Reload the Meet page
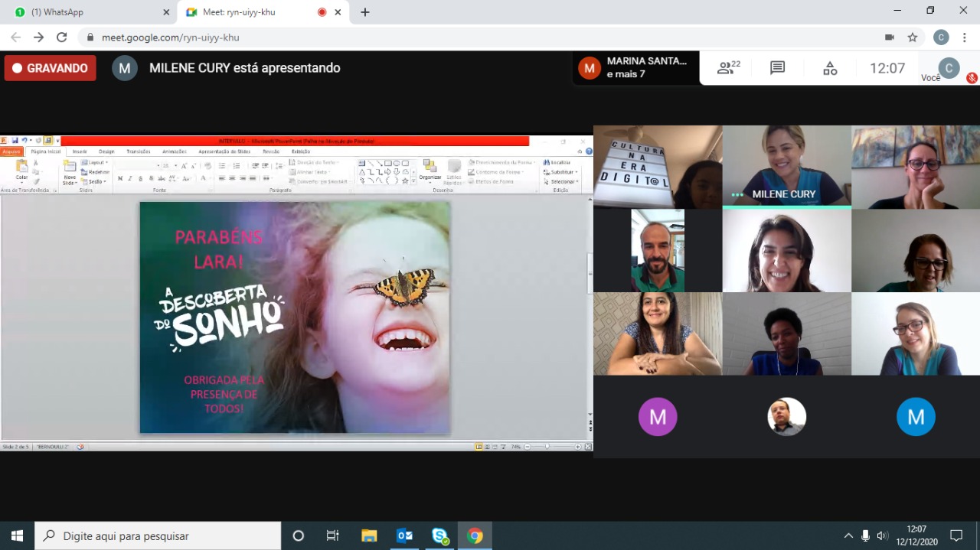This screenshot has height=550, width=980. click(62, 37)
